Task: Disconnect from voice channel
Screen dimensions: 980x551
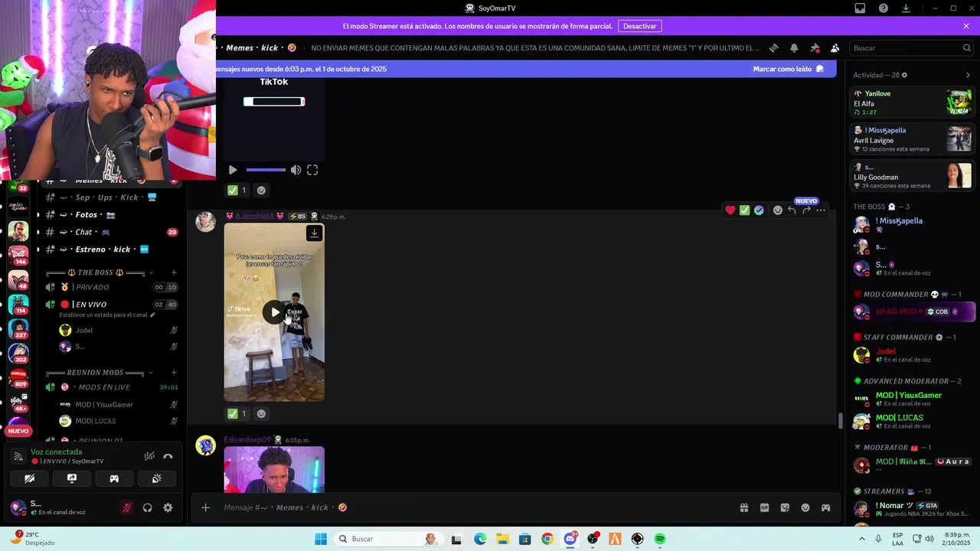Action: [168, 456]
